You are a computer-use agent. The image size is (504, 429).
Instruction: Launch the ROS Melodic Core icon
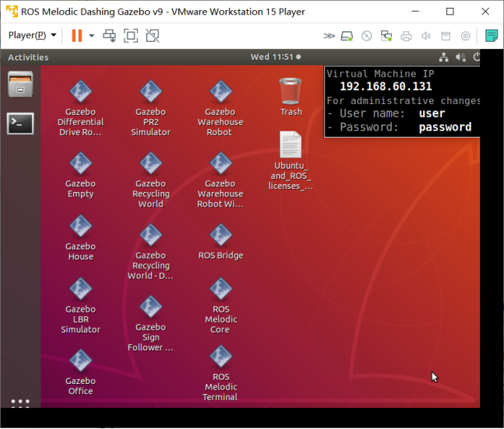[x=221, y=305]
